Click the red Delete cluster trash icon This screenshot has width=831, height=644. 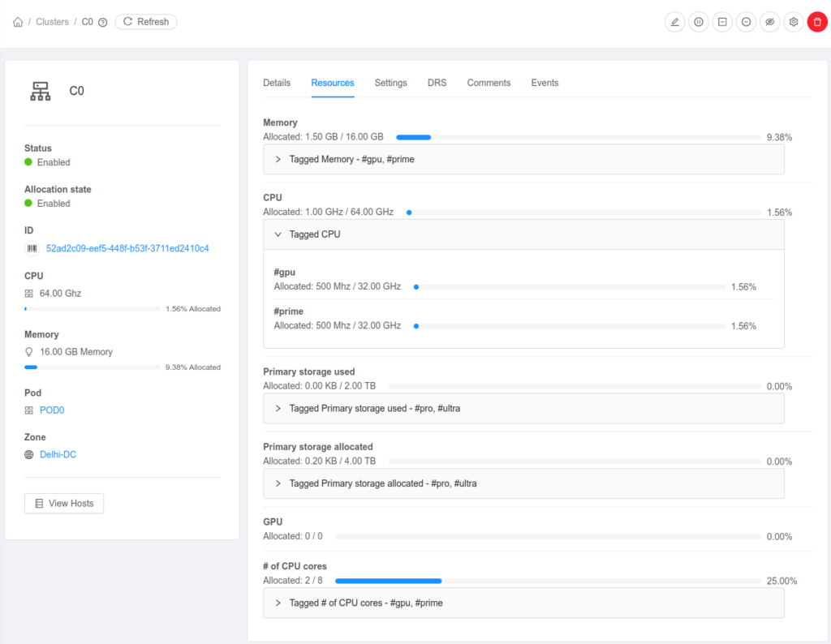(817, 22)
